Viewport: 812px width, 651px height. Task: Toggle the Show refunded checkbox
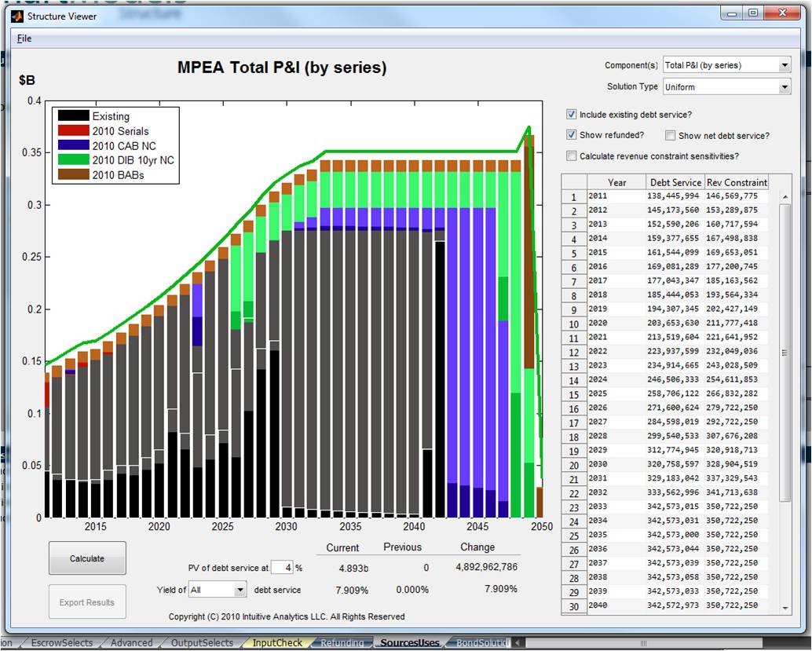[x=572, y=135]
